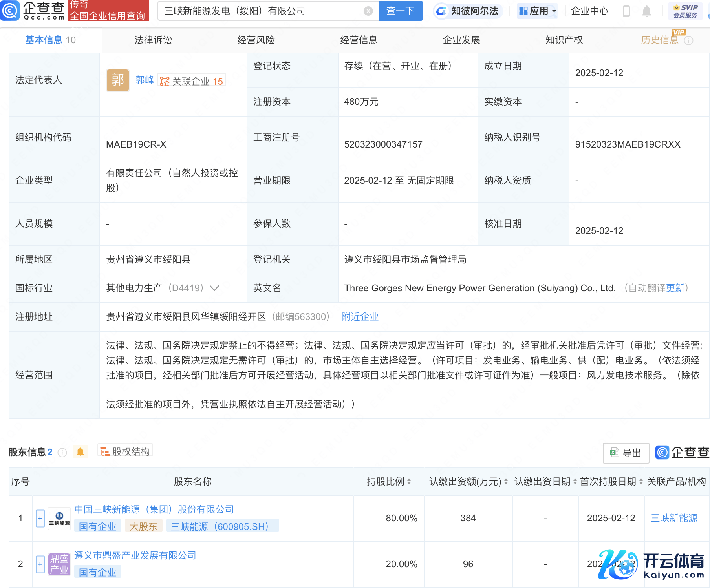Click the 郭 legal representative avatar
Image resolution: width=710 pixels, height=588 pixels.
tap(117, 80)
